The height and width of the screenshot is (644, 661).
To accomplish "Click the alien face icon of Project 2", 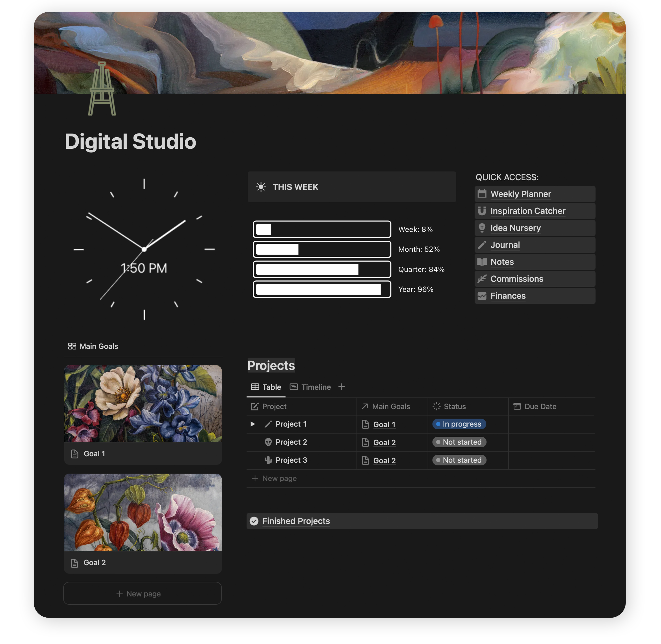I will [268, 442].
